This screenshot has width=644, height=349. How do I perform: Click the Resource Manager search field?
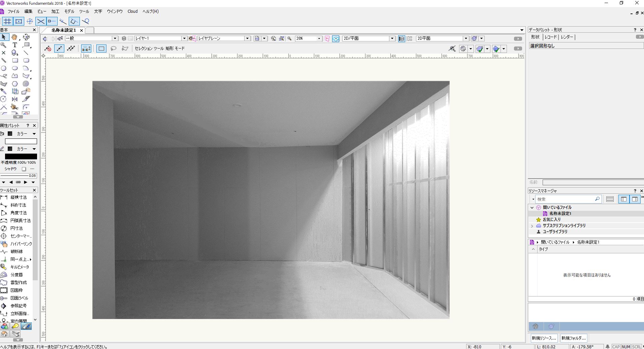566,199
